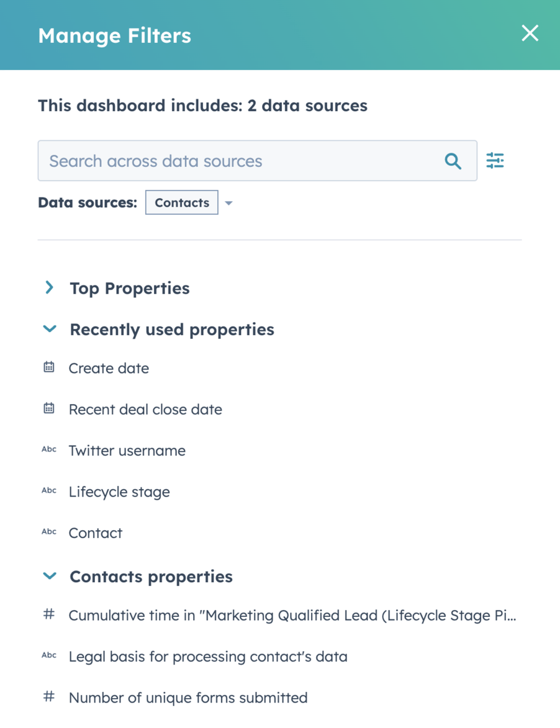Click the calendar icon beside Recent deal close date
Viewport: 560px width, 728px height.
pyautogui.click(x=49, y=408)
